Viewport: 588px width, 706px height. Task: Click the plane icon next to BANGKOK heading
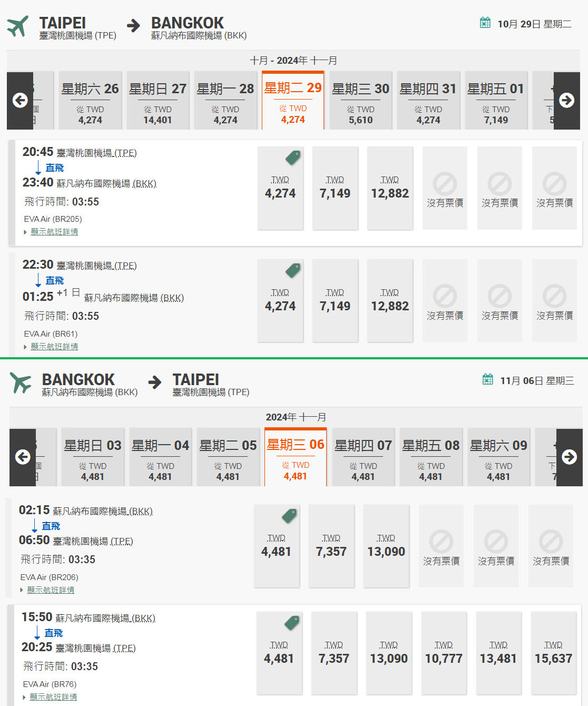click(20, 383)
